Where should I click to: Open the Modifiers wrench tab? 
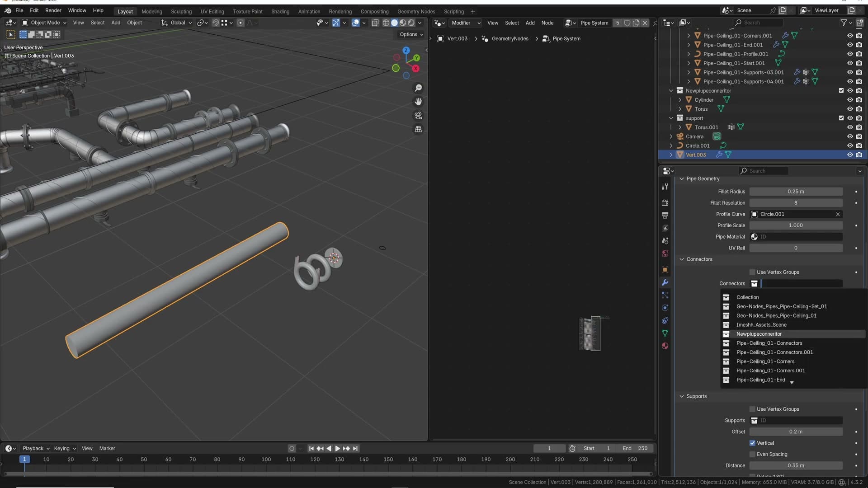(665, 282)
